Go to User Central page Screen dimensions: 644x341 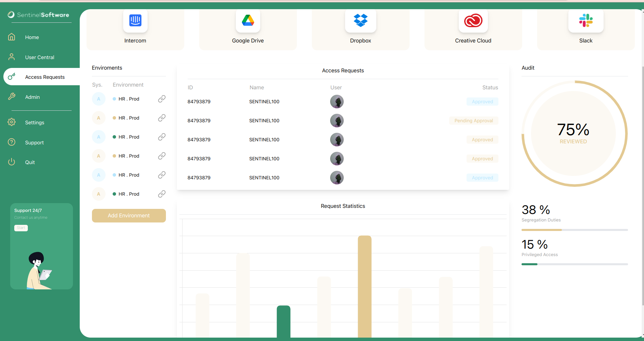(40, 57)
